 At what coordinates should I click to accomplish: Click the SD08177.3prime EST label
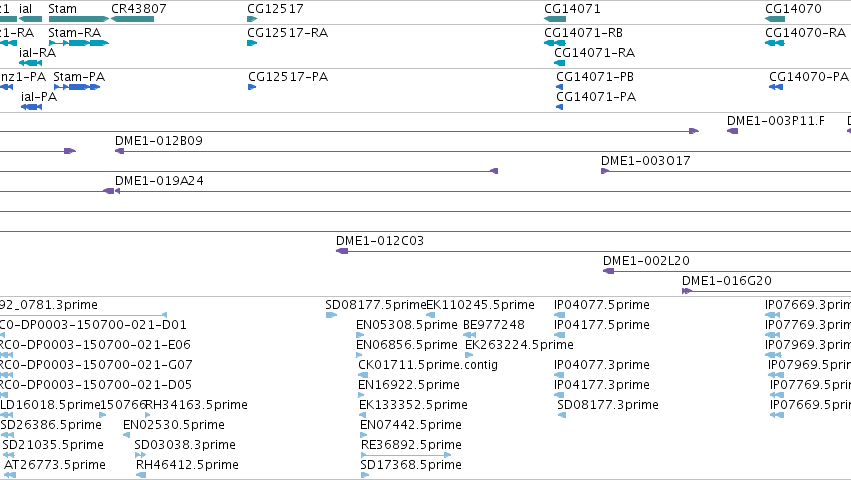(x=608, y=405)
